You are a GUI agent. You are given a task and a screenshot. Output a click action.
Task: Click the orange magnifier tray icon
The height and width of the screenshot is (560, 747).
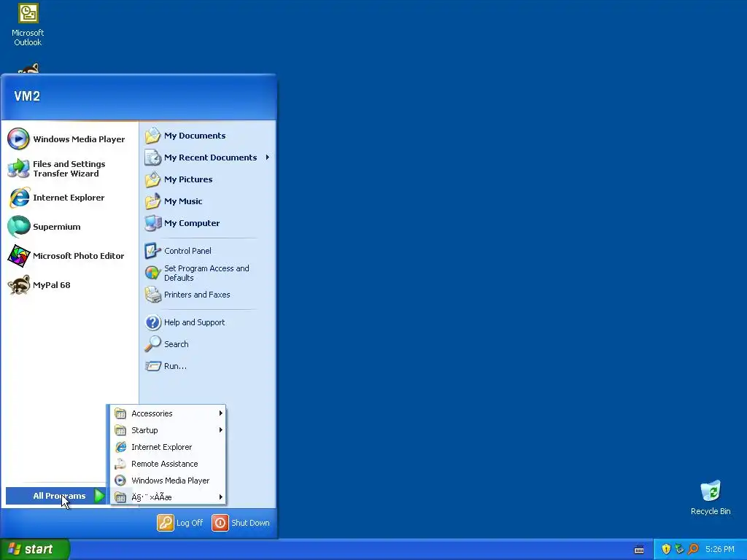pos(693,549)
